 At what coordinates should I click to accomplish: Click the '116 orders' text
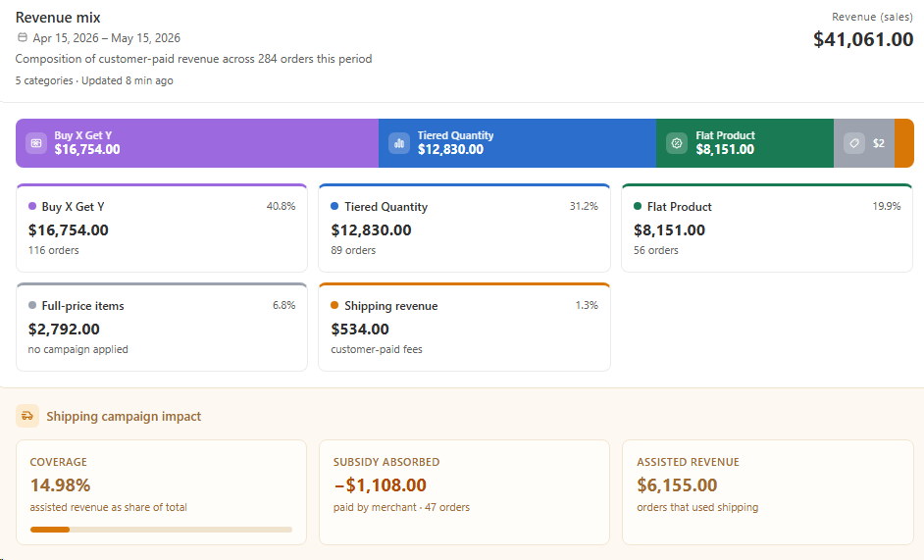tap(54, 250)
